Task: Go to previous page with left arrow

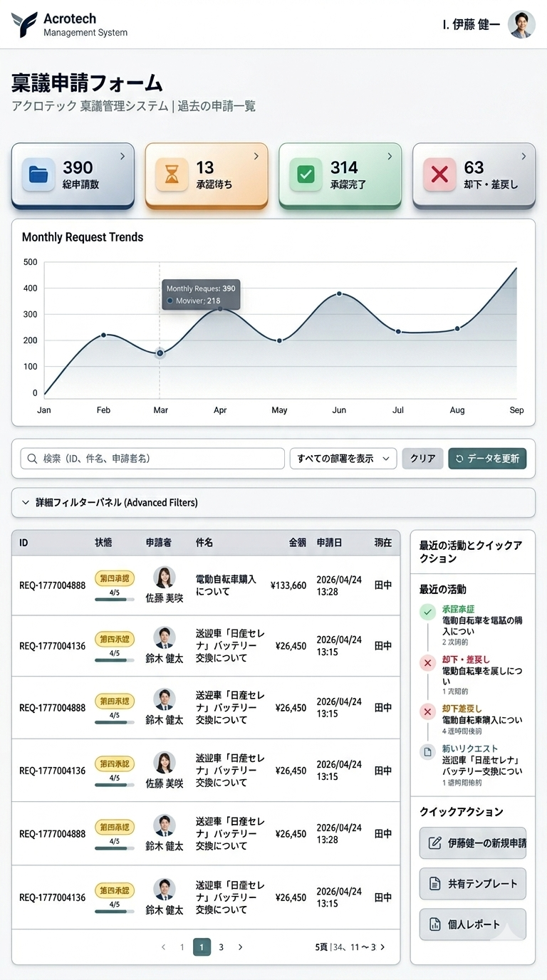Action: coord(163,947)
